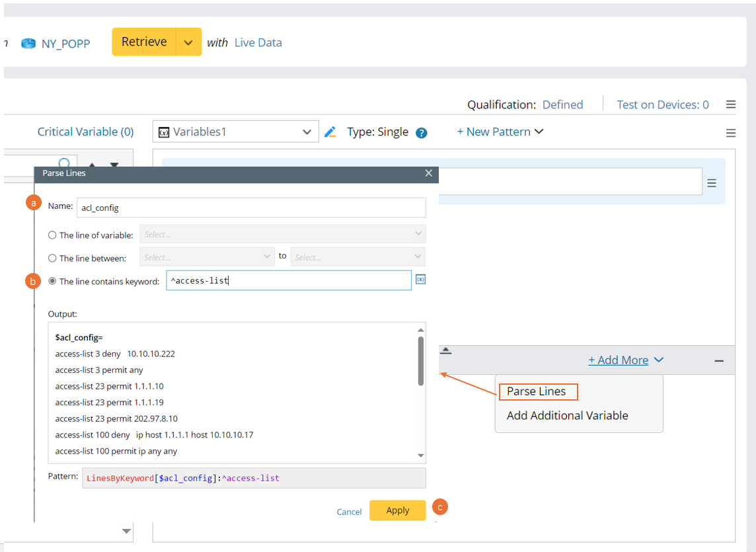Click the Apply button
This screenshot has width=756, height=552.
(397, 510)
